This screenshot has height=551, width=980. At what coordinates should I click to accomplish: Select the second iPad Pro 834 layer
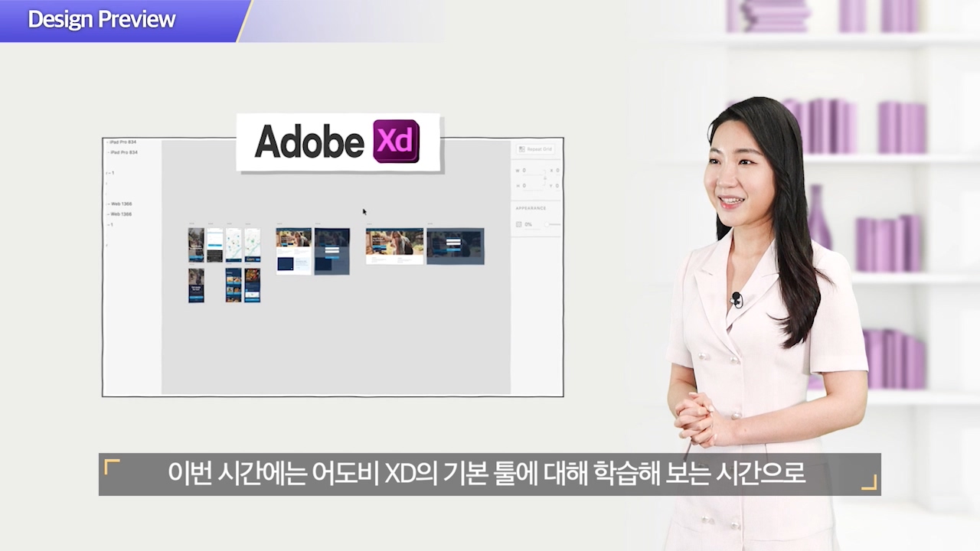click(x=123, y=152)
